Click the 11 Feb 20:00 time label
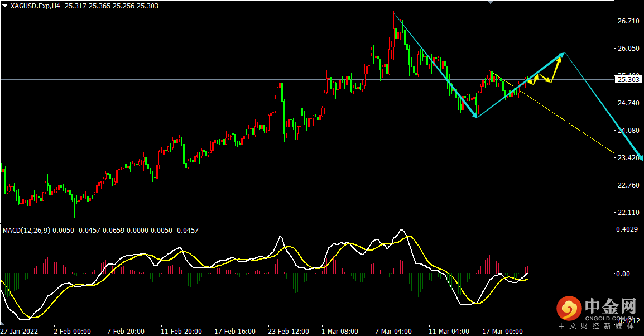The height and width of the screenshot is (336, 644). coord(181,331)
